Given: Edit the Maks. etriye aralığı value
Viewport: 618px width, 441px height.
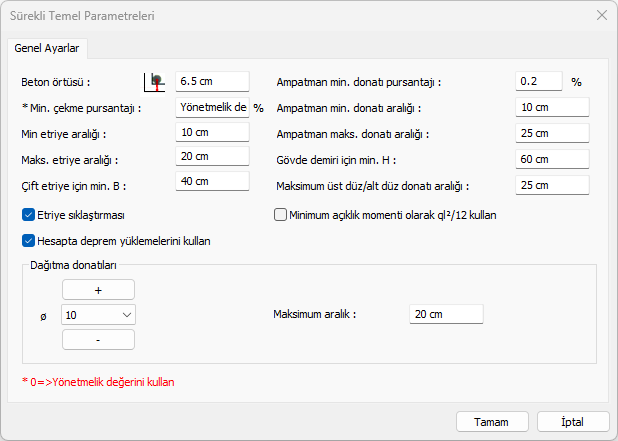Looking at the screenshot, I should pyautogui.click(x=212, y=157).
